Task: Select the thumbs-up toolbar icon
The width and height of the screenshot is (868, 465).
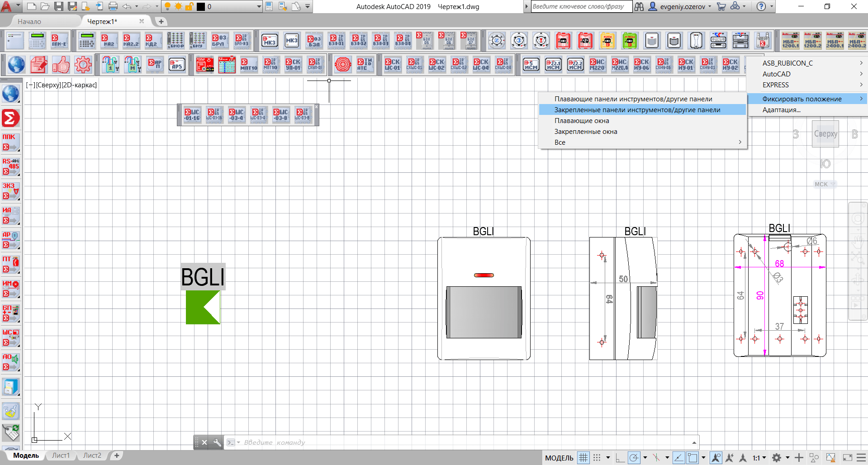Action: 61,65
